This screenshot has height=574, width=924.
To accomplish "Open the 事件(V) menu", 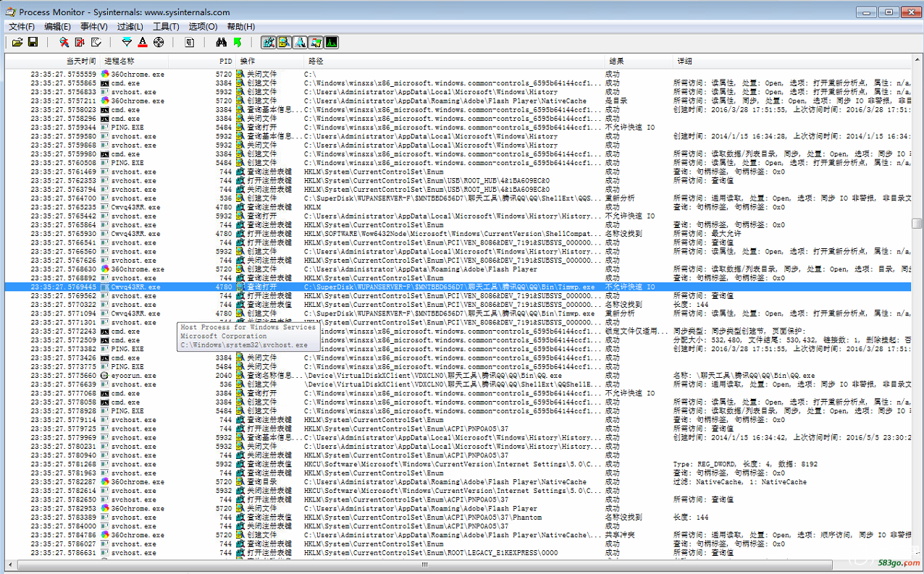I will pos(94,27).
